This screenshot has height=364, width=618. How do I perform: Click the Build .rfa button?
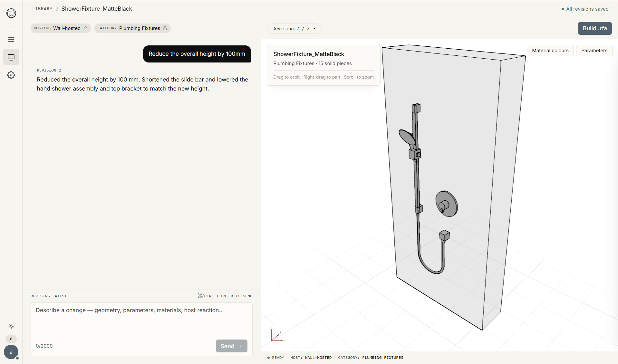(x=595, y=28)
